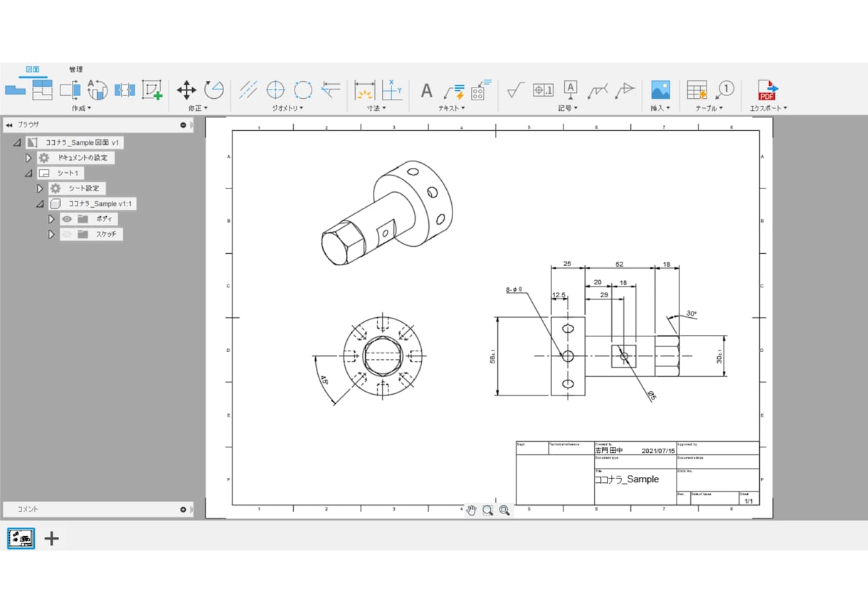The image size is (868, 613).
Task: Click the minus button on ブラウザ header
Action: pos(183,124)
